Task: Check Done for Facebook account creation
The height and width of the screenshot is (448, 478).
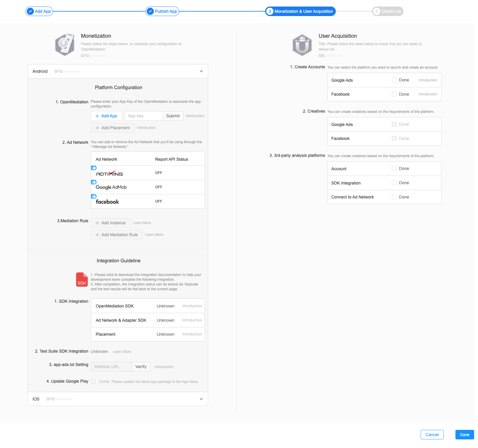Action: [394, 94]
